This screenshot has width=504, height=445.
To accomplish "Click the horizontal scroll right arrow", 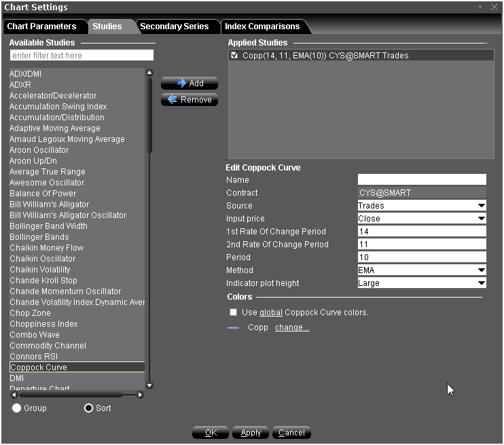I will click(141, 395).
